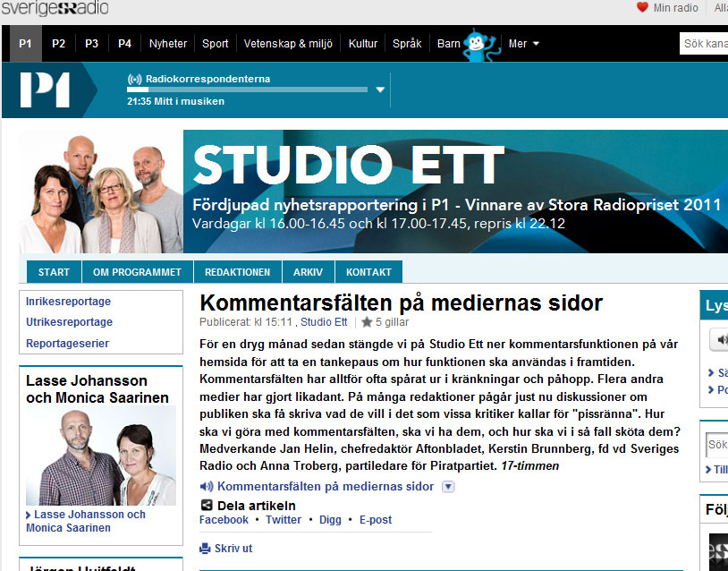728x571 pixels.
Task: Click the STUDIO ETT banner title
Action: 348,165
